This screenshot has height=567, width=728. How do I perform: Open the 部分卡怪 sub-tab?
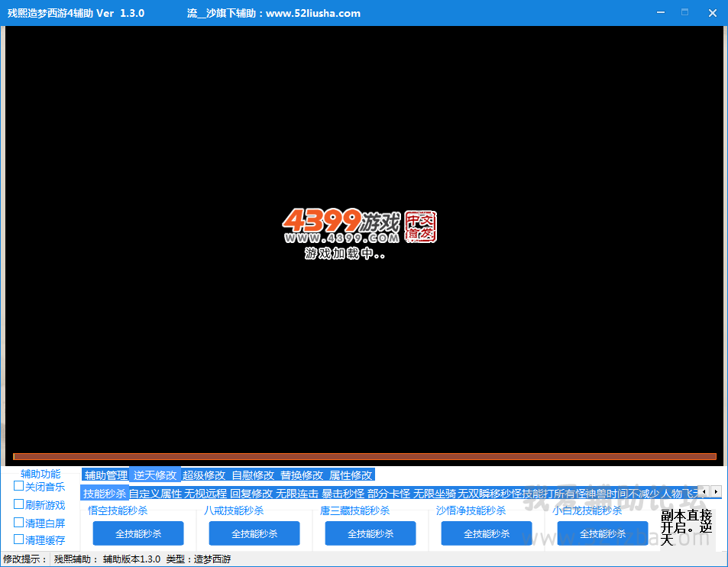tap(389, 493)
